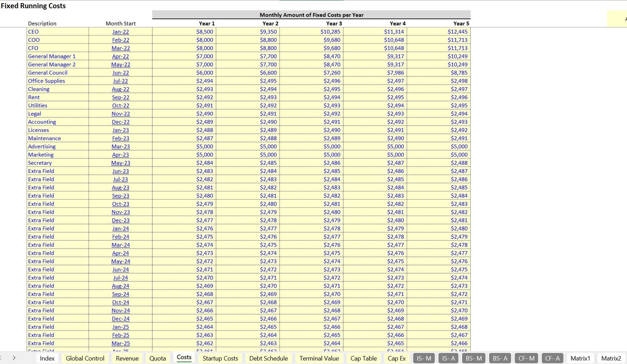
Task: Select the Matrix1 sheet tab
Action: [580, 358]
